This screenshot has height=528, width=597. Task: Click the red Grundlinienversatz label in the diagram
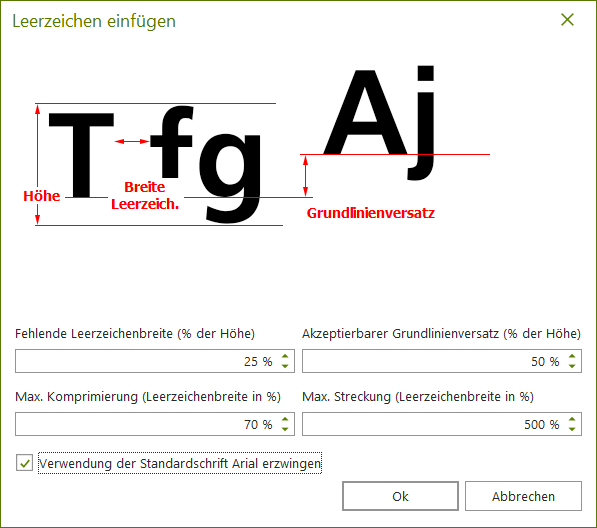(370, 213)
